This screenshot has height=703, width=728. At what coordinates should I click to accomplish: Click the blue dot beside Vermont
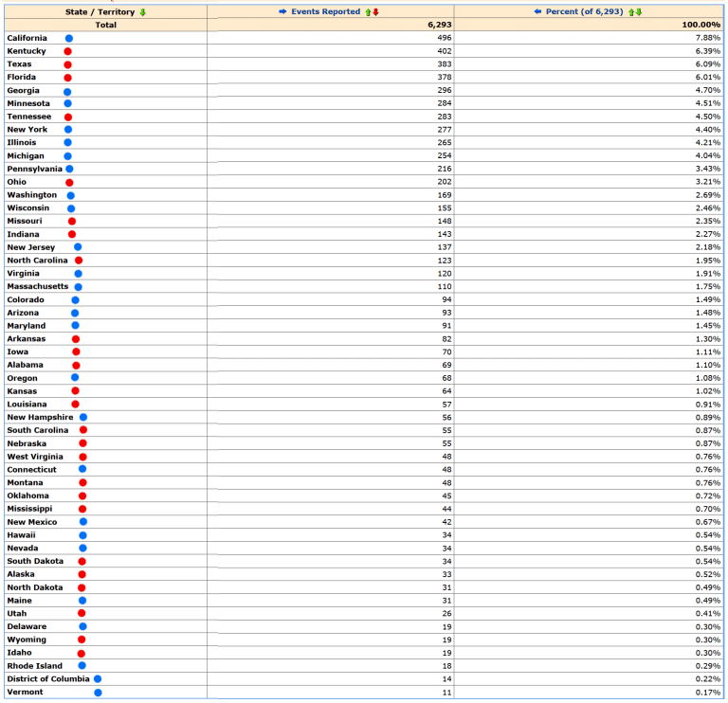(x=98, y=693)
